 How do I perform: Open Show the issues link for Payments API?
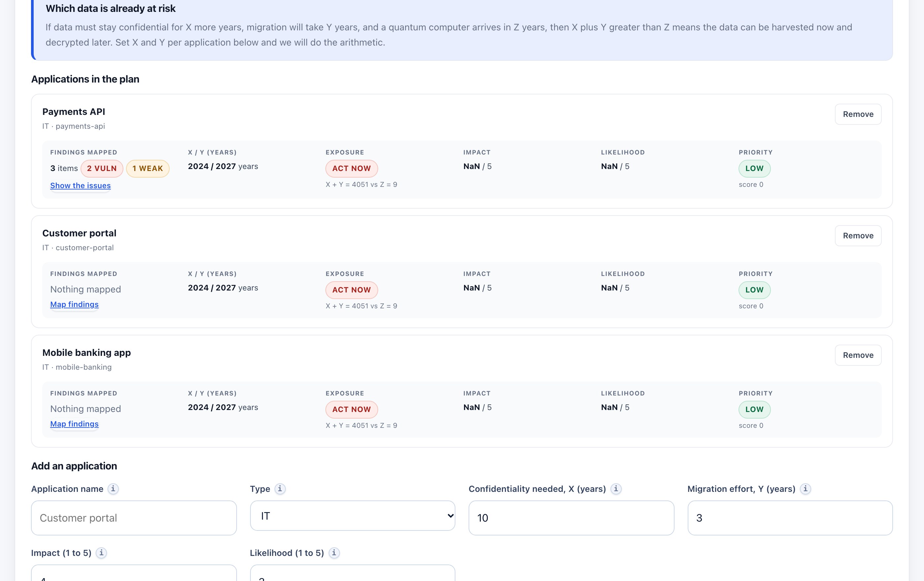[80, 185]
